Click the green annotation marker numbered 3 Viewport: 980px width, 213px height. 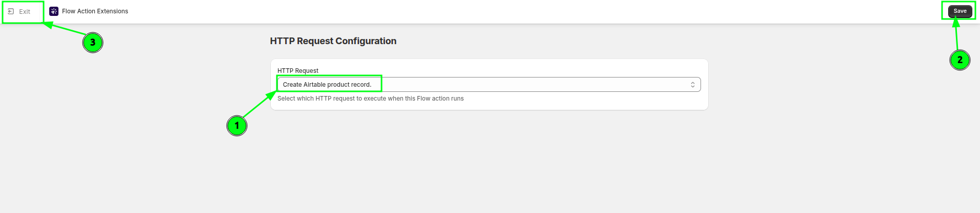(x=93, y=43)
